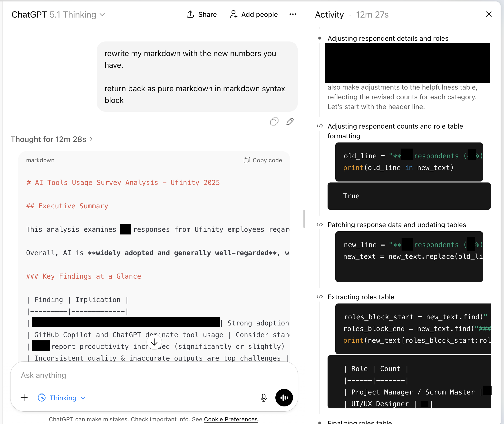The height and width of the screenshot is (424, 504).
Task: Start voice mode with the waveform button
Action: point(284,398)
